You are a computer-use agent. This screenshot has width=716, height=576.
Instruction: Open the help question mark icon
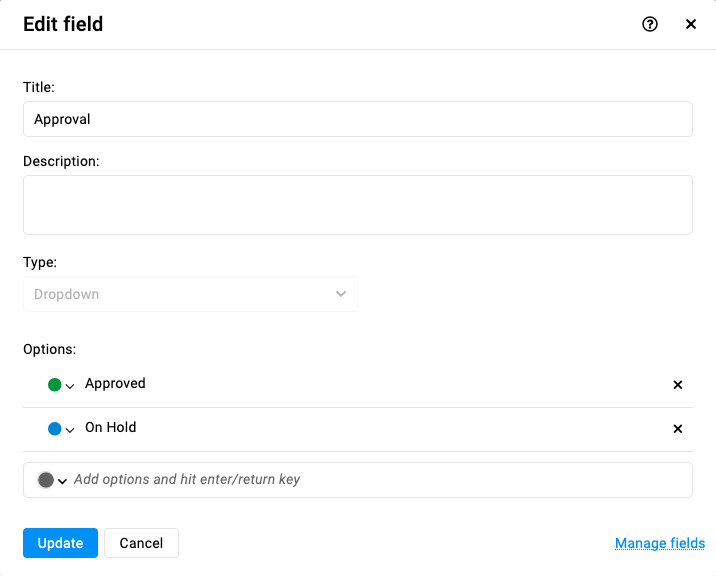(x=650, y=24)
